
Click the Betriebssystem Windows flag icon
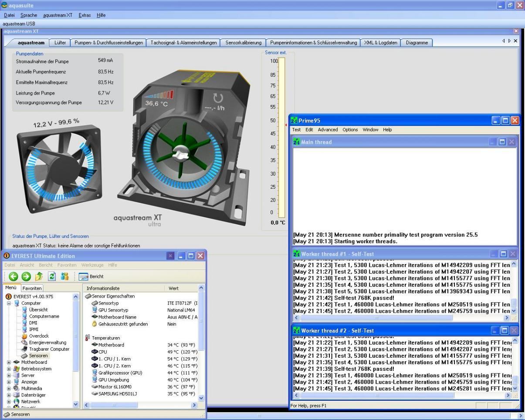(x=17, y=369)
